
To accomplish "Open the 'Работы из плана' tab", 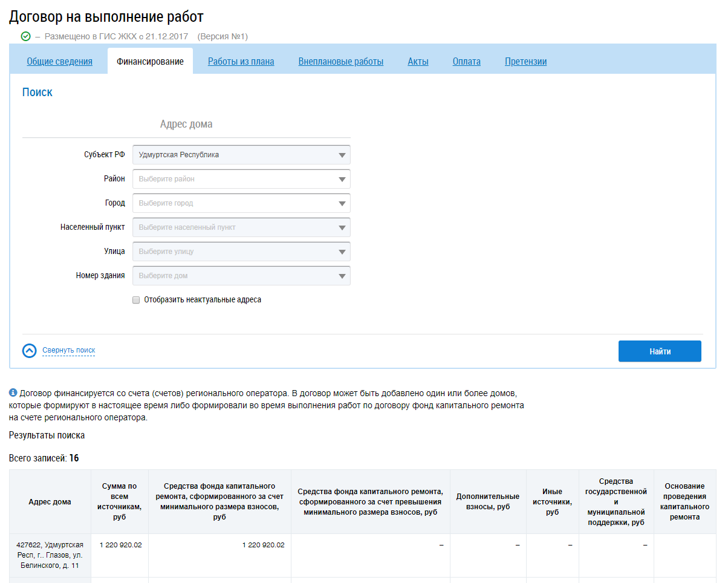I will (241, 61).
